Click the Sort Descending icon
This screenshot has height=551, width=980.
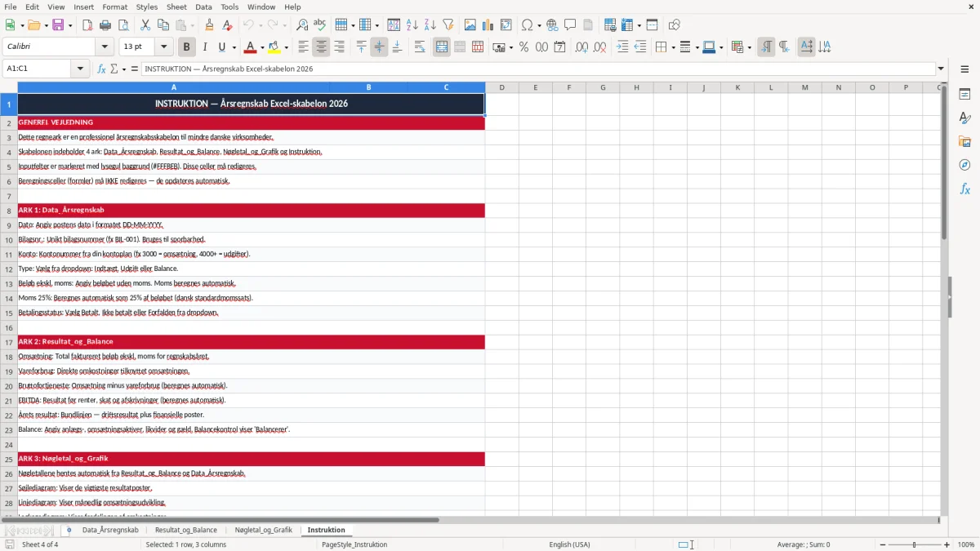click(430, 25)
